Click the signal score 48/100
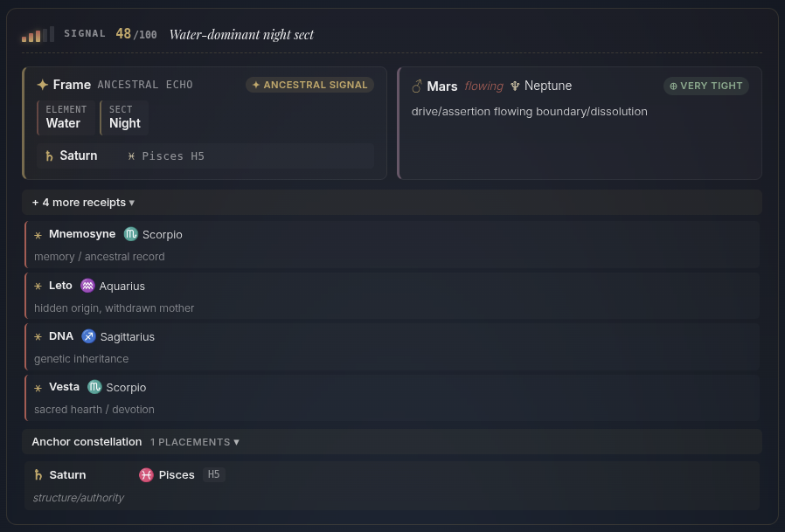Viewport: 785px width, 532px height. pos(136,34)
